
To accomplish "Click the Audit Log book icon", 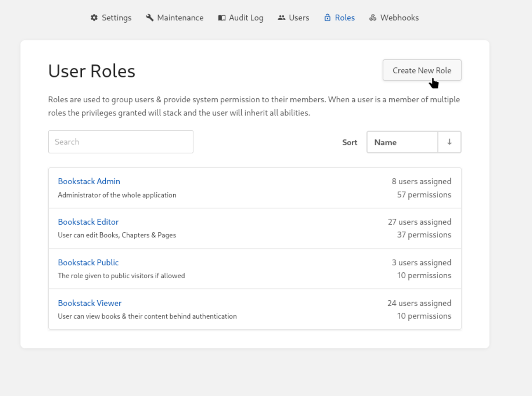I will (x=222, y=18).
